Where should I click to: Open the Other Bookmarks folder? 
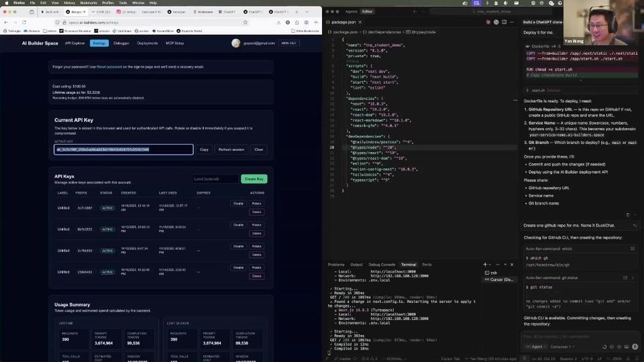pyautogui.click(x=305, y=31)
